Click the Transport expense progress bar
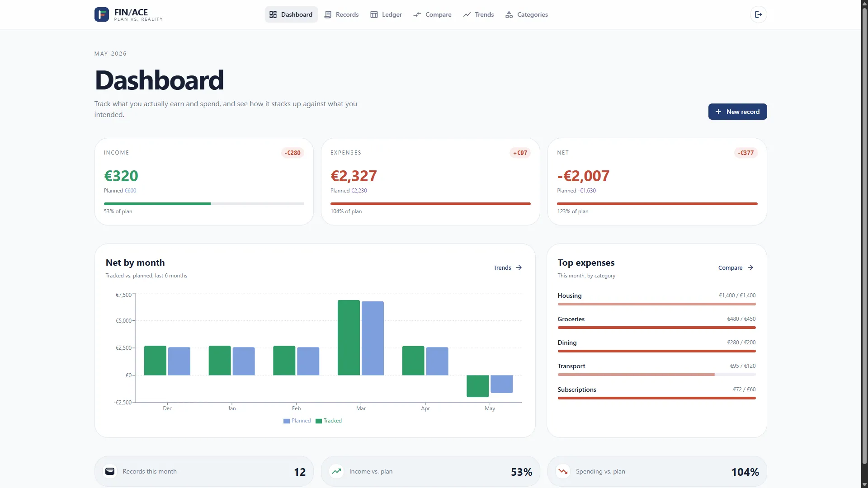 (x=656, y=375)
